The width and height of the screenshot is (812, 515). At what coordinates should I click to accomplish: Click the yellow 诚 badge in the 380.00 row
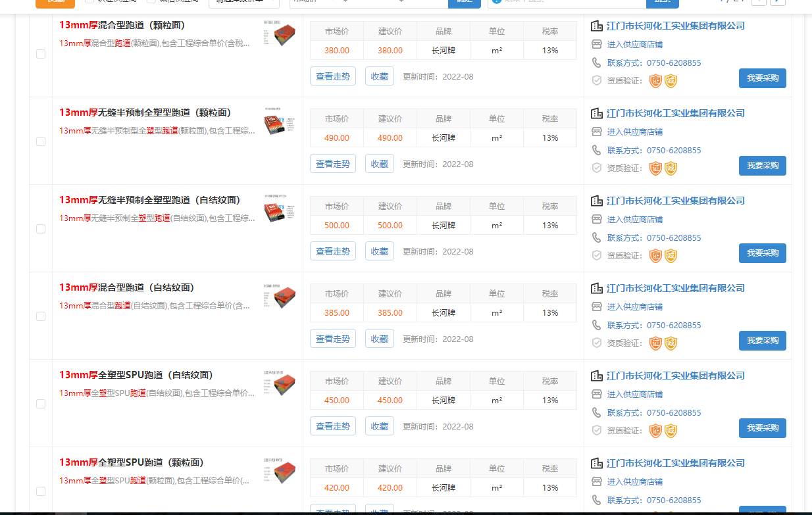click(x=671, y=81)
